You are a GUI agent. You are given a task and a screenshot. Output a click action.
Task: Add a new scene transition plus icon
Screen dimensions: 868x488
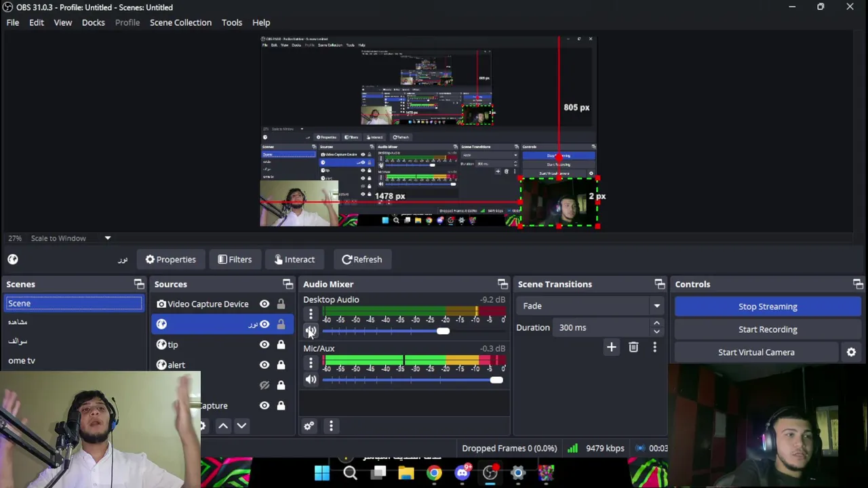(x=611, y=347)
